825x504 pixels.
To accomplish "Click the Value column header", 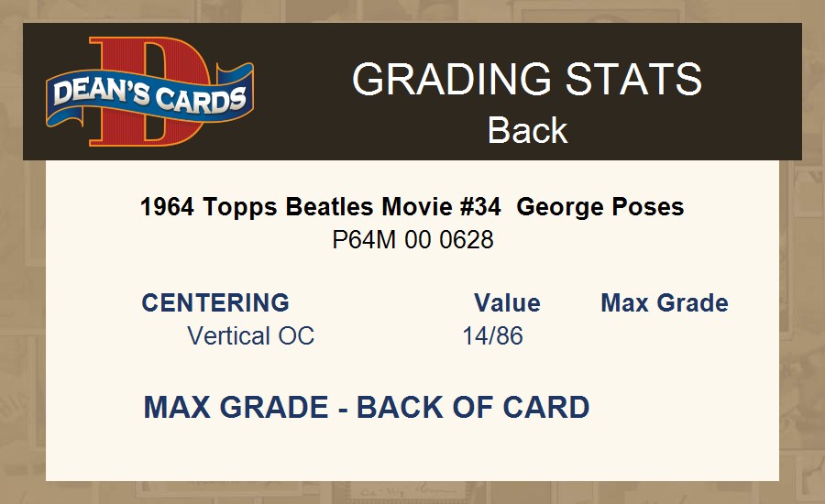I will pos(507,303).
